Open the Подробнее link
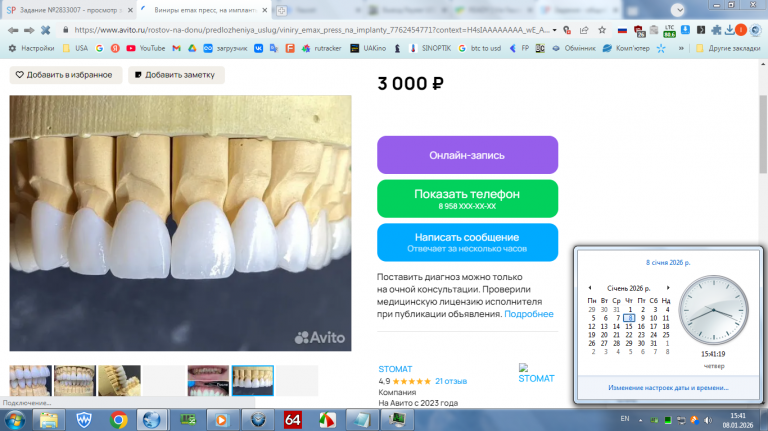Image resolution: width=768 pixels, height=431 pixels. 528,314
